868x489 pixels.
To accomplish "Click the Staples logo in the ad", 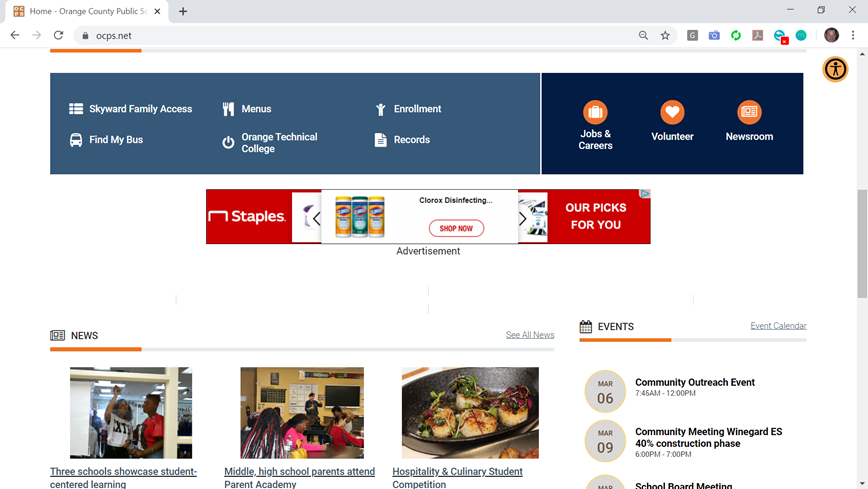I will (247, 217).
